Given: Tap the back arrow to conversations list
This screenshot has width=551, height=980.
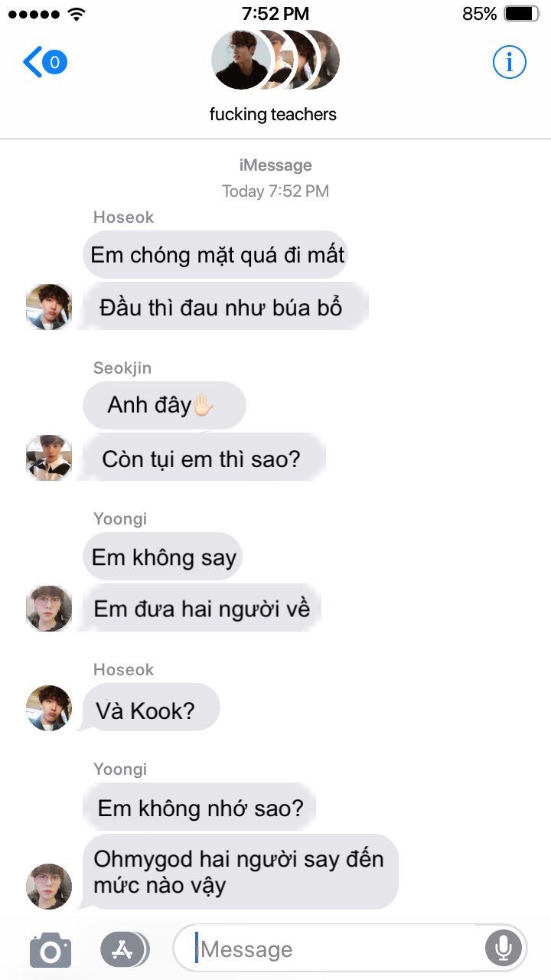Looking at the screenshot, I should (x=33, y=61).
